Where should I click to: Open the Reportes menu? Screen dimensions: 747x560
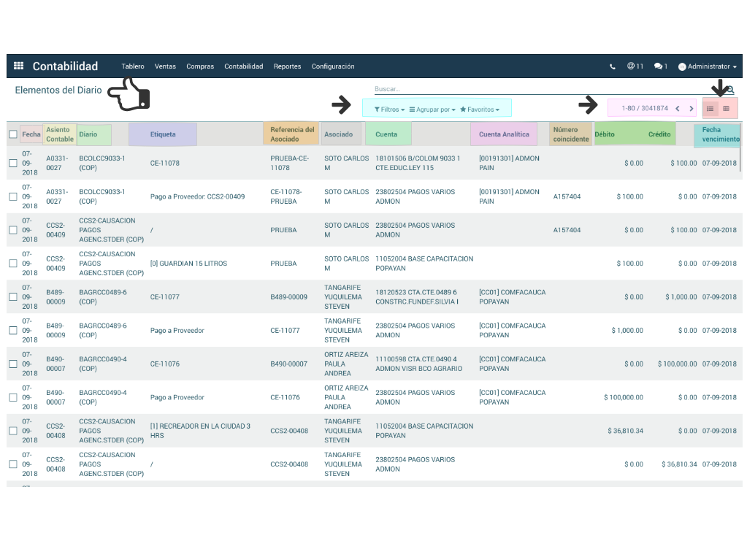coord(287,66)
